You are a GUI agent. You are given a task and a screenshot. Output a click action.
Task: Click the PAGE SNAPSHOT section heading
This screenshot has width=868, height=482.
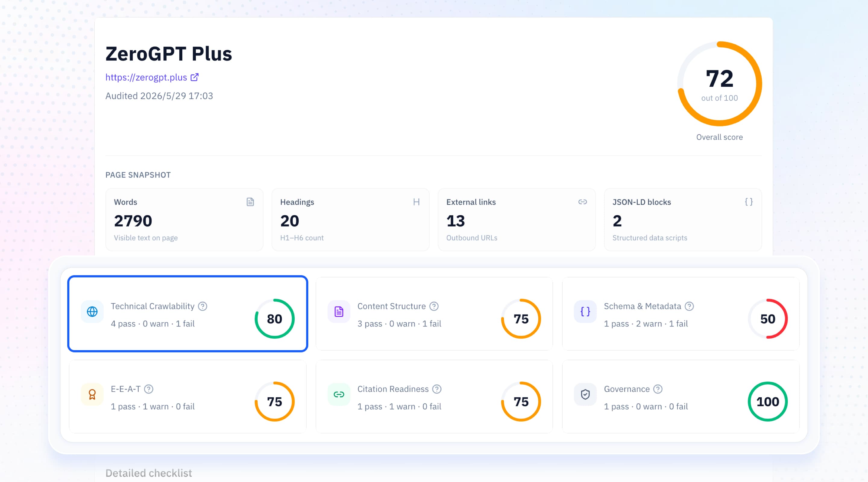click(x=138, y=175)
